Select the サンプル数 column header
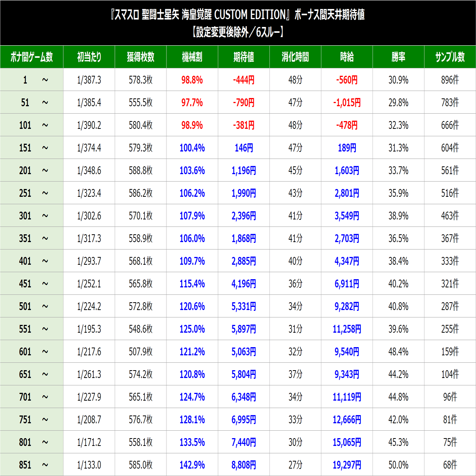 click(450, 57)
